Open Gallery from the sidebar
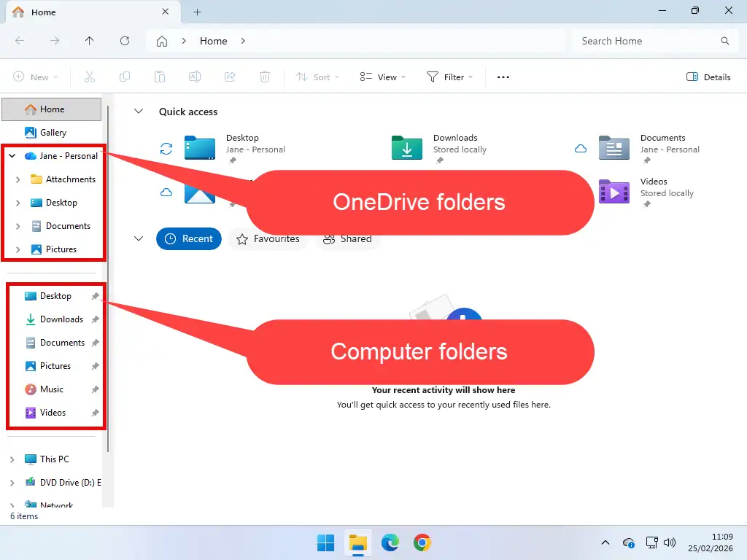 pos(51,132)
